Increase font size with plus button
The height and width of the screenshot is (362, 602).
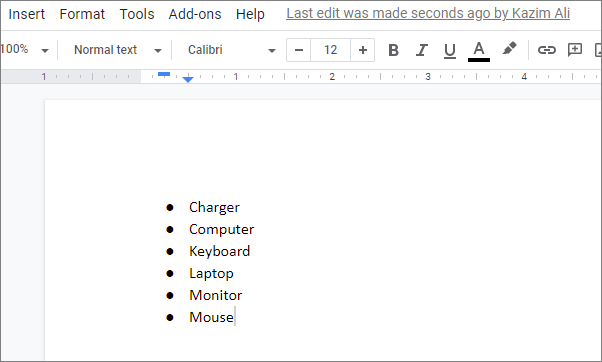coord(362,50)
